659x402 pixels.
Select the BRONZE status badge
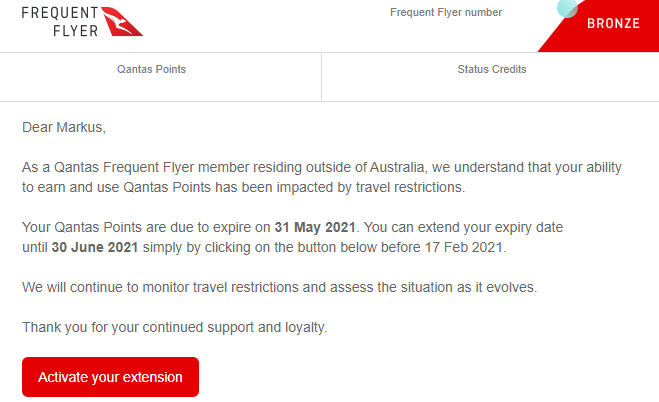point(613,23)
